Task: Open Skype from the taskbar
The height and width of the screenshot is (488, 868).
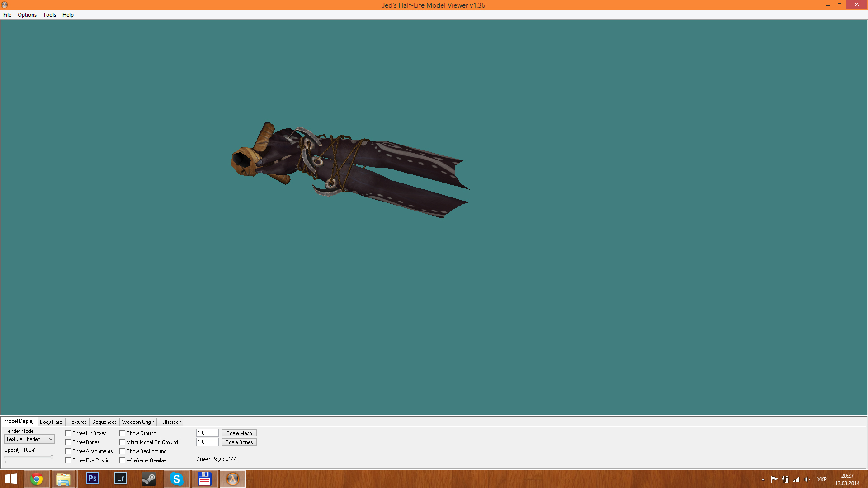Action: [176, 479]
